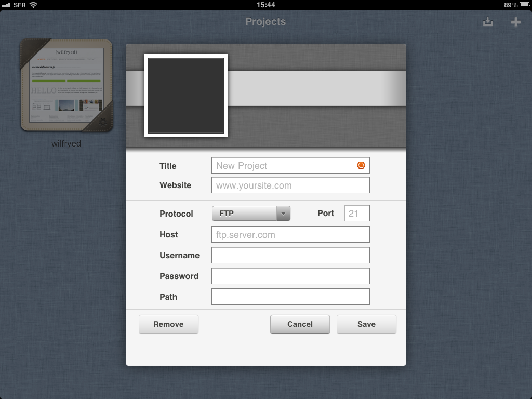The height and width of the screenshot is (399, 532).
Task: Select the Port number field
Action: (x=356, y=214)
